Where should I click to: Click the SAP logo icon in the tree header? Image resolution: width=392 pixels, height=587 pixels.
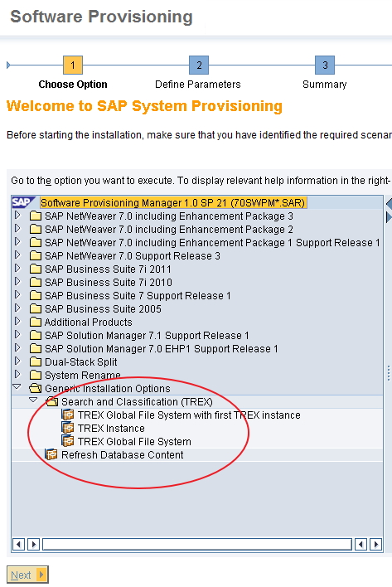click(x=23, y=202)
